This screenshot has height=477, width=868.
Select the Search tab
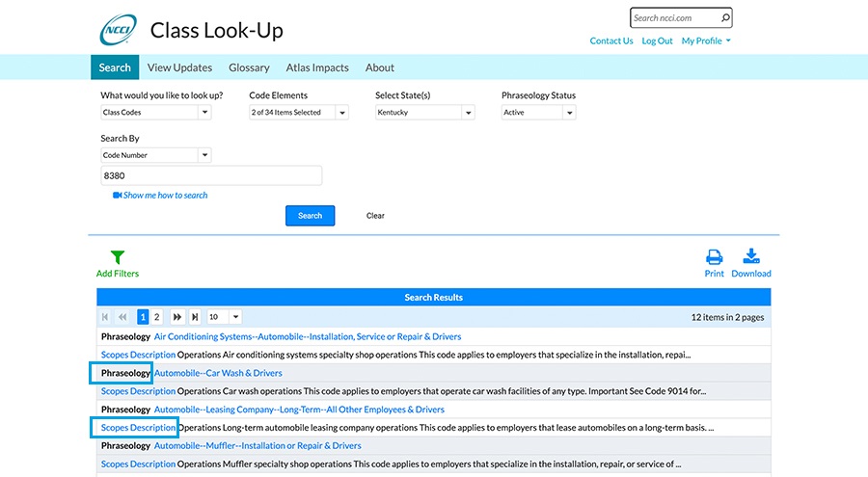(115, 67)
